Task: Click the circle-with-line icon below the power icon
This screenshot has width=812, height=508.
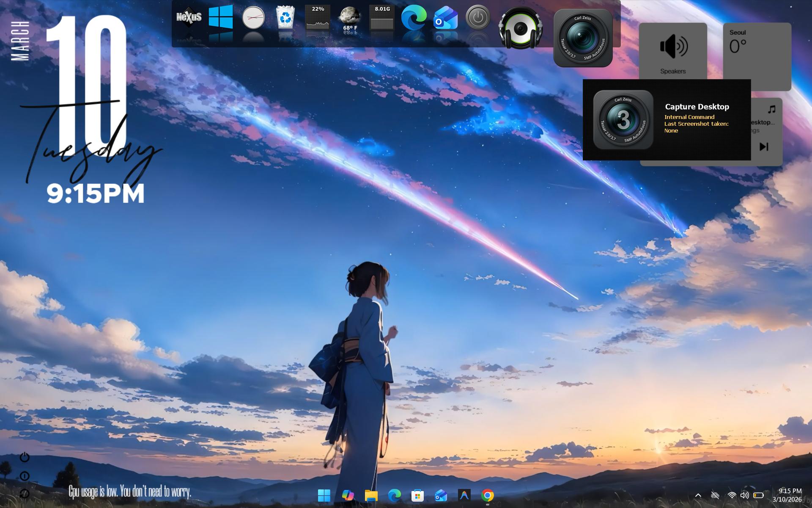Action: pyautogui.click(x=25, y=476)
